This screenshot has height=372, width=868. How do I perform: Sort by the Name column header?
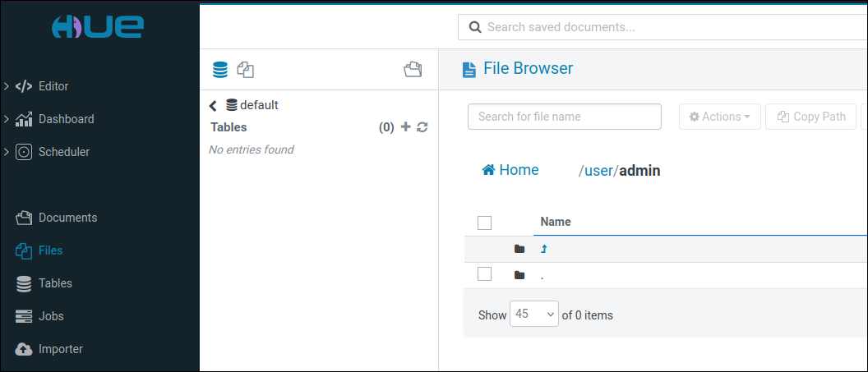[555, 222]
